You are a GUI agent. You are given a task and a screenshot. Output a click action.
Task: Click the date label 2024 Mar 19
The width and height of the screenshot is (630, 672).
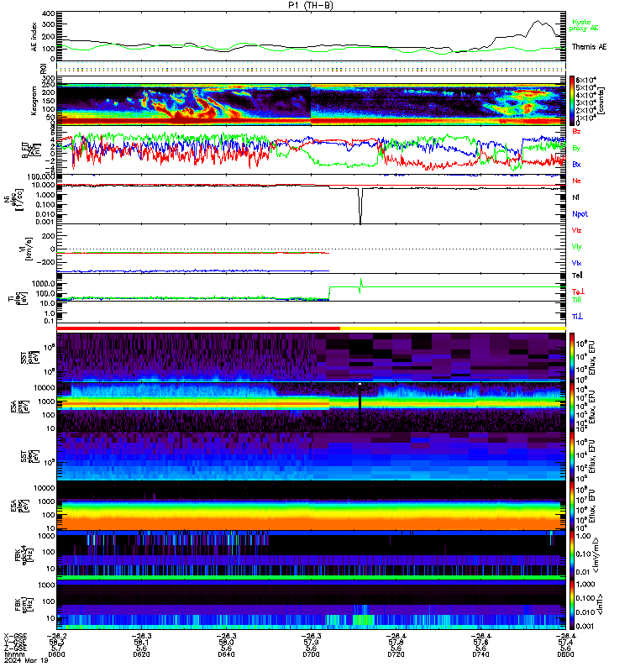[x=26, y=660]
